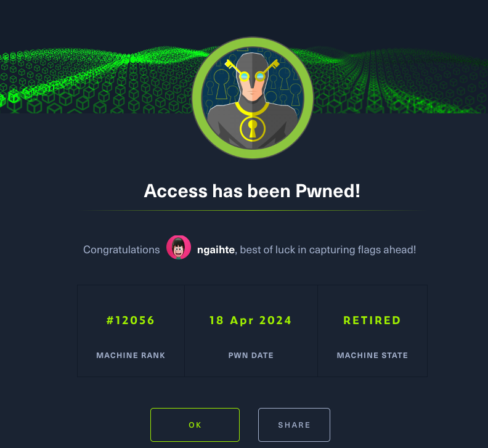Click the Access has been Pwned heading
The image size is (488, 448).
[x=252, y=191]
